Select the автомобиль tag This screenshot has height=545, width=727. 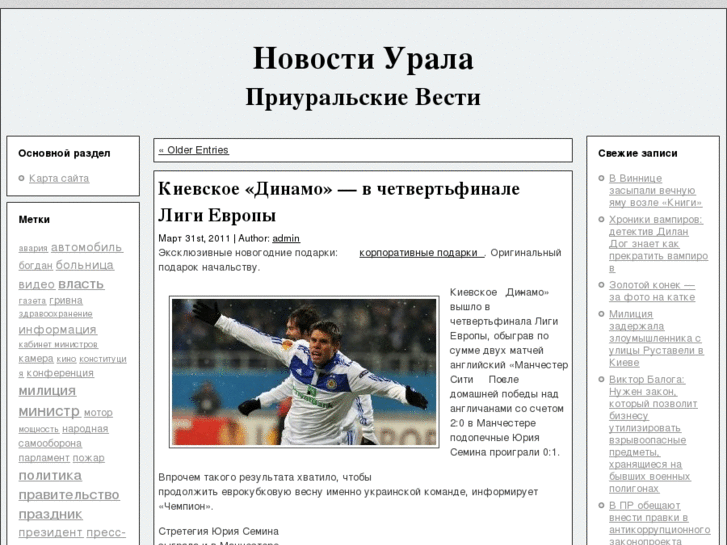87,247
